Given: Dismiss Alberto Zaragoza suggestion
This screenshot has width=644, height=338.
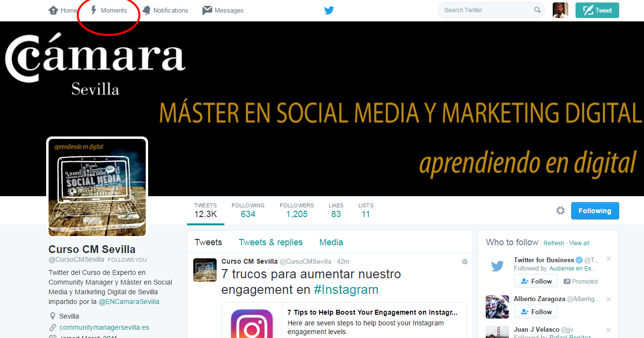Looking at the screenshot, I should click(x=609, y=300).
